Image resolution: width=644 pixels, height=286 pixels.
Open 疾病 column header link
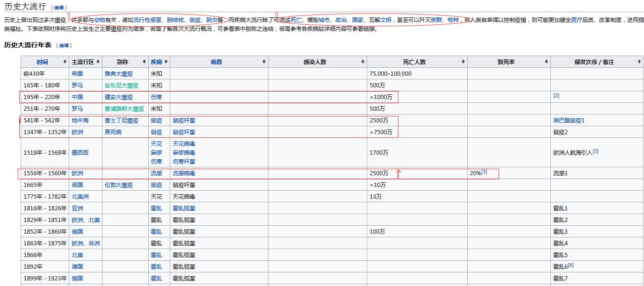156,62
